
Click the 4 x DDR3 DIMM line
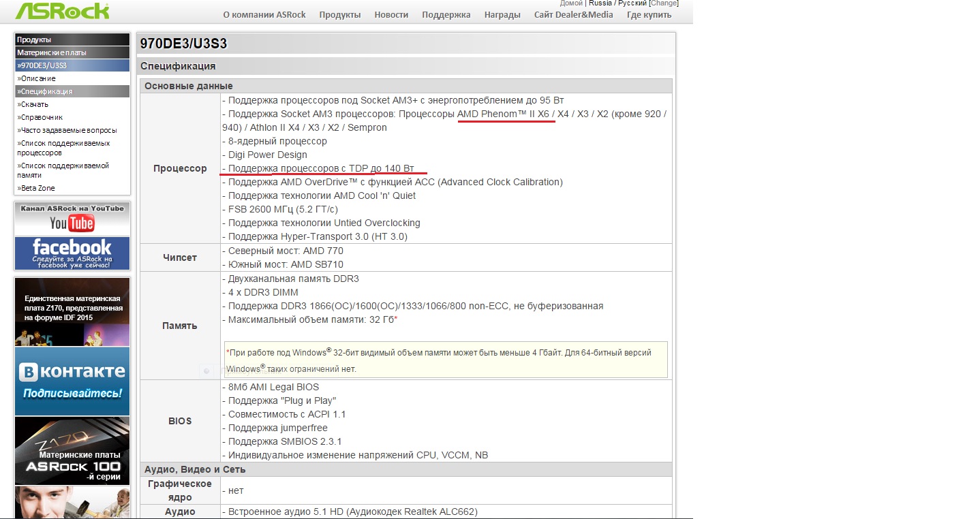point(260,292)
